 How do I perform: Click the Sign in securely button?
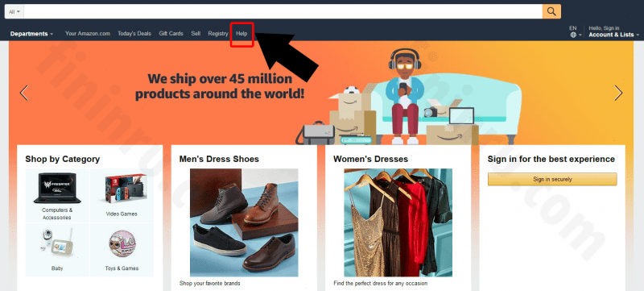552,179
